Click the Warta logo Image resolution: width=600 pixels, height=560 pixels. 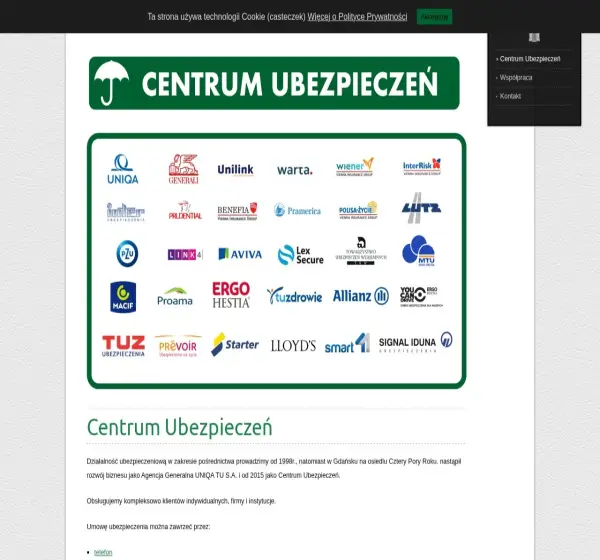(x=295, y=170)
